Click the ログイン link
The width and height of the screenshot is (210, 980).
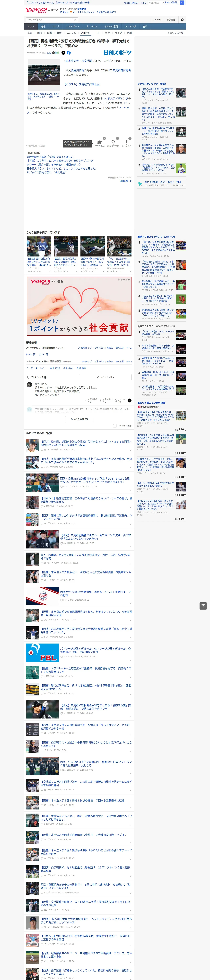(x=64, y=12)
